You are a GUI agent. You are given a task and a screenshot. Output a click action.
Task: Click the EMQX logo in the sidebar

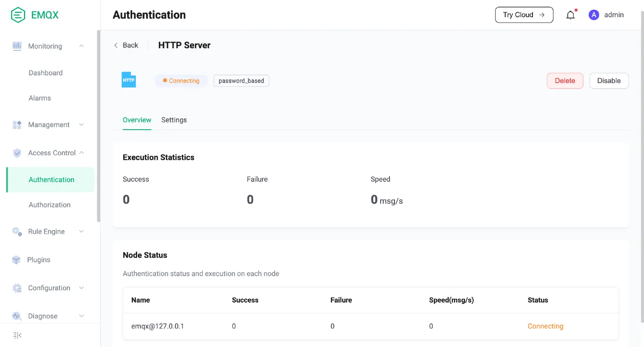click(34, 15)
